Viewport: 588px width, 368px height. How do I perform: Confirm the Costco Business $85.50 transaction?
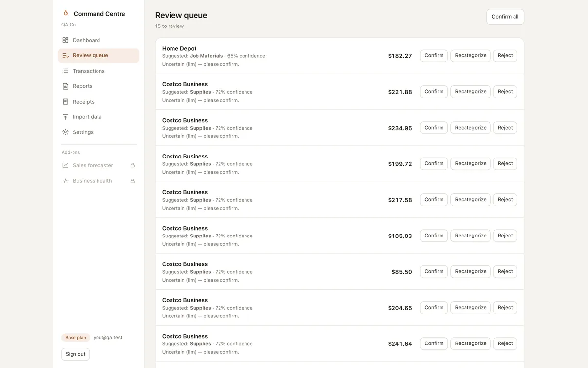434,272
